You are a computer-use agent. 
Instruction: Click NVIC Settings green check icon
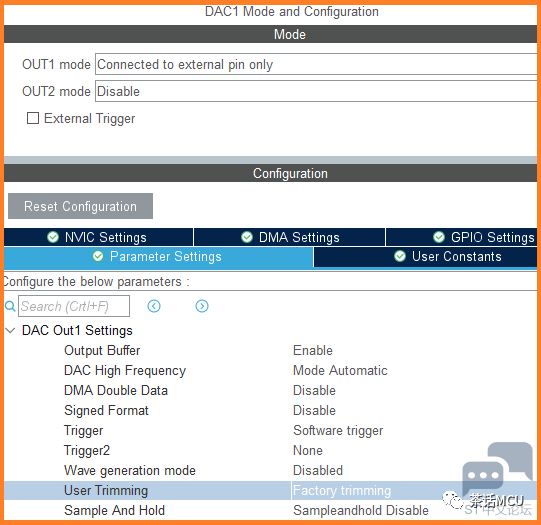tap(53, 237)
